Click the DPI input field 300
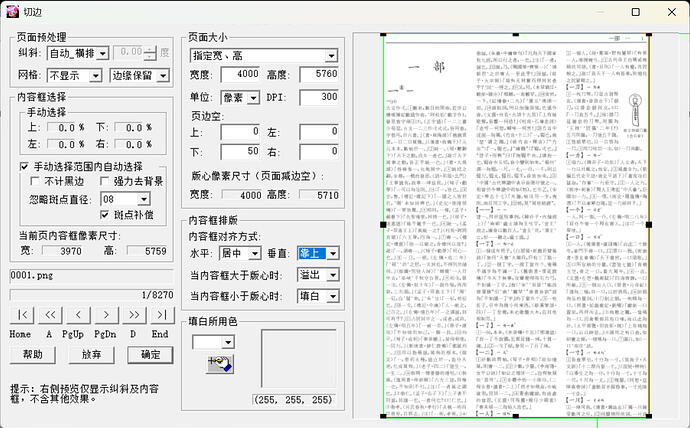 319,97
